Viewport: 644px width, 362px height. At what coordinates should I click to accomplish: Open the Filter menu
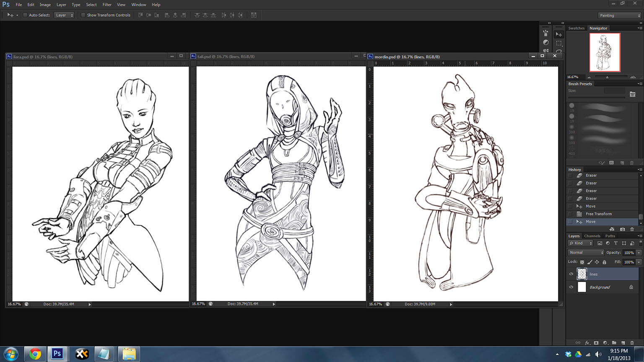pos(107,5)
